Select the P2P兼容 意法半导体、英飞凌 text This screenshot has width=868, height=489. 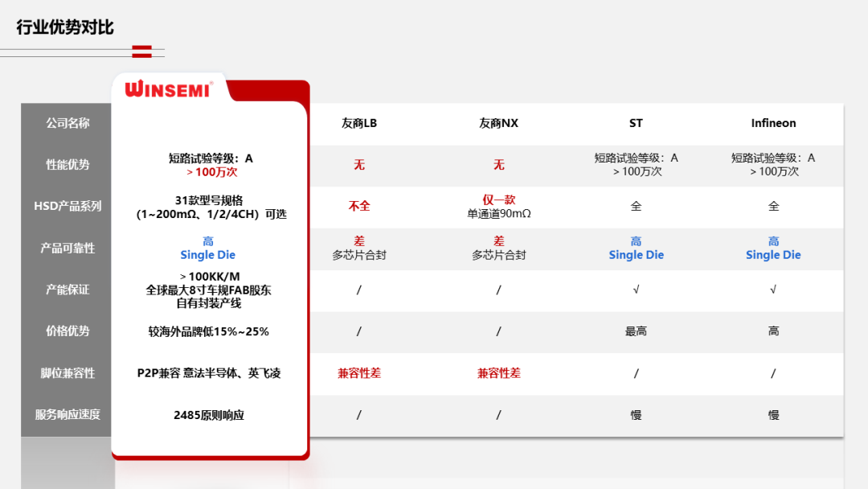click(208, 373)
